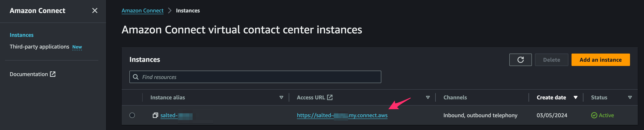The height and width of the screenshot is (130, 644).
Task: Click the magnifier icon in search box
Action: [x=136, y=77]
